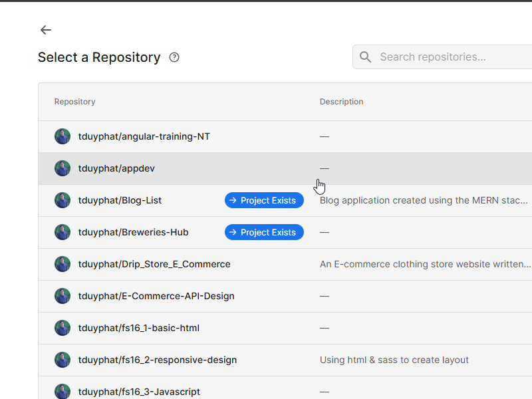Click the Repository column header
This screenshot has width=532, height=399.
click(74, 102)
